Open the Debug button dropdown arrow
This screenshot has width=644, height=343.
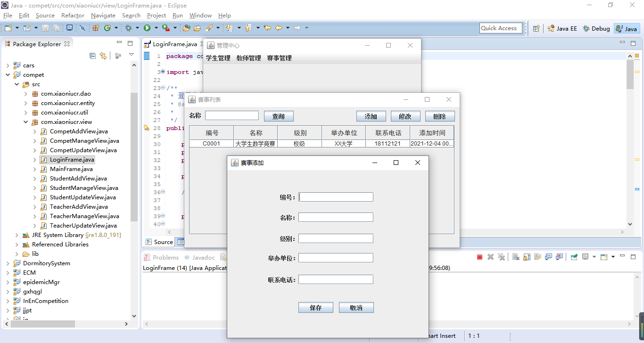coord(138,28)
